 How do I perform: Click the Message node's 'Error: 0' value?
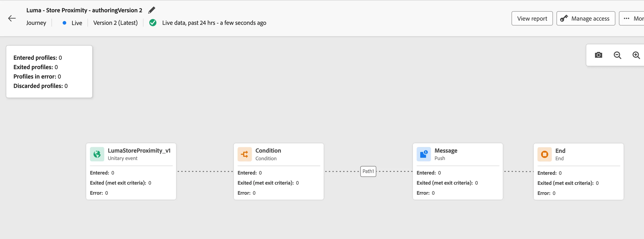click(x=426, y=193)
